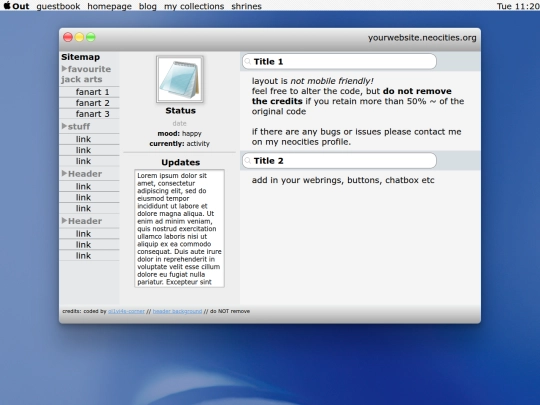Select my collections in the menu bar
The height and width of the screenshot is (405, 540).
click(194, 6)
